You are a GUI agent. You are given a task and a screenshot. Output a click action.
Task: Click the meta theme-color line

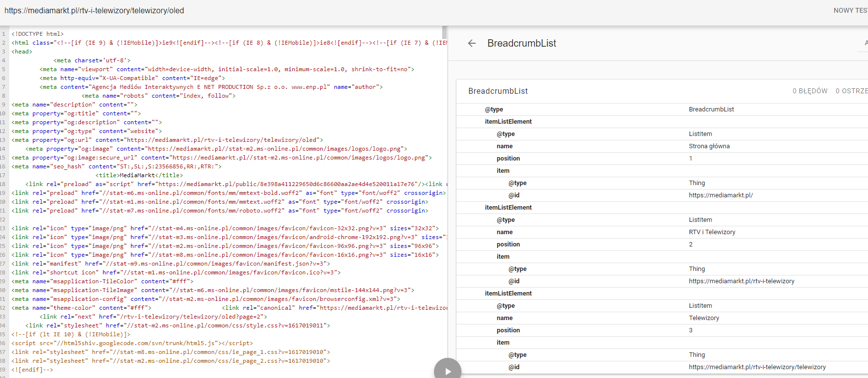81,308
